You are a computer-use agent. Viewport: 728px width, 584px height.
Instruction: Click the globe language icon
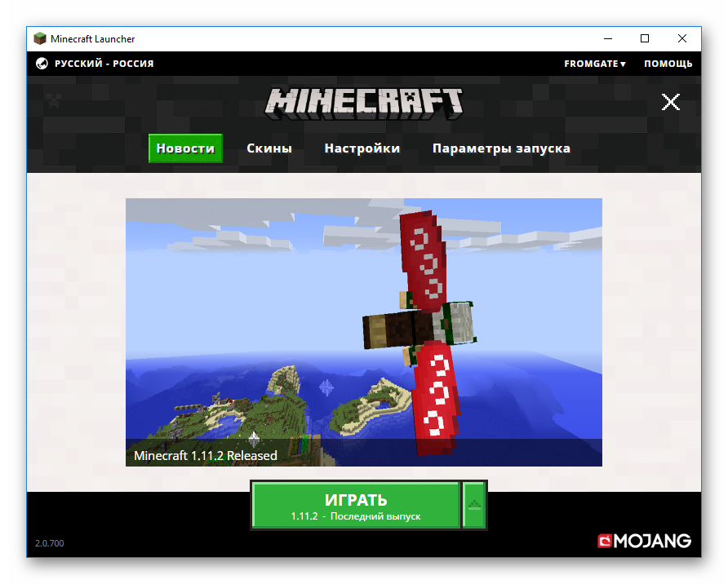coord(42,64)
